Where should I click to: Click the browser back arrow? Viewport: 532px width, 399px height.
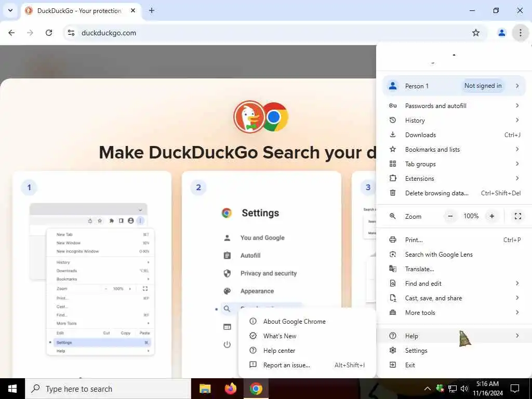(x=11, y=33)
